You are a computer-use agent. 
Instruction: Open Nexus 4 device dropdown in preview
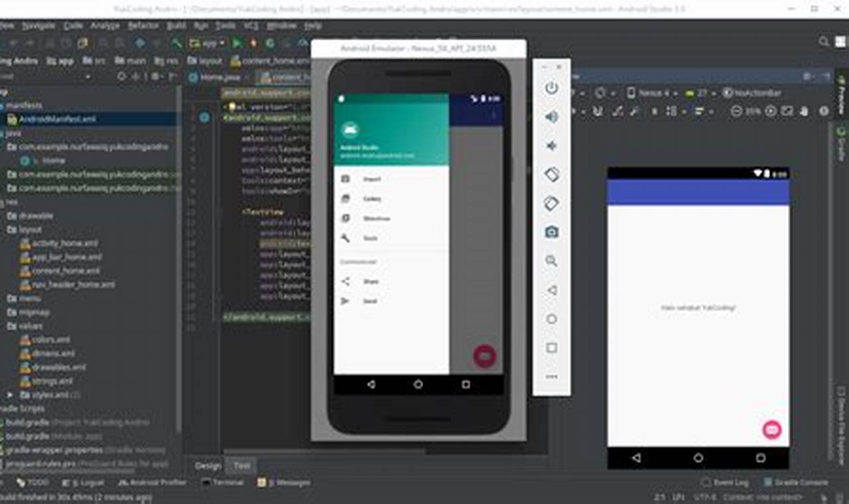click(x=653, y=93)
